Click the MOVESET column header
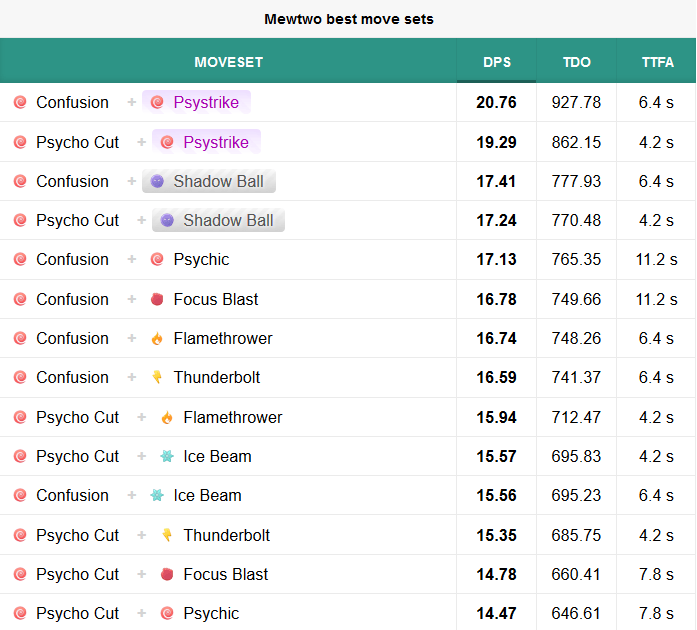 (x=228, y=61)
